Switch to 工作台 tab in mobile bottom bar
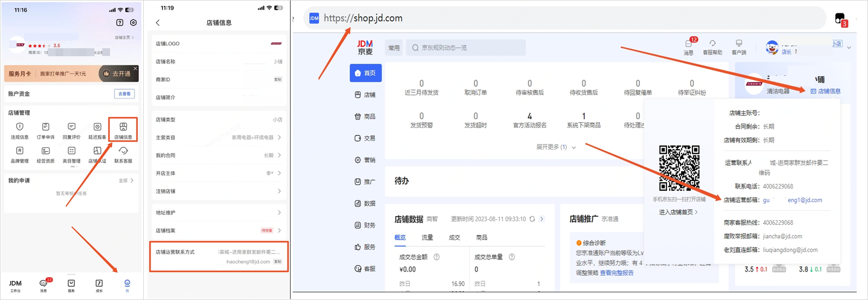868x300 pixels. pos(15,286)
